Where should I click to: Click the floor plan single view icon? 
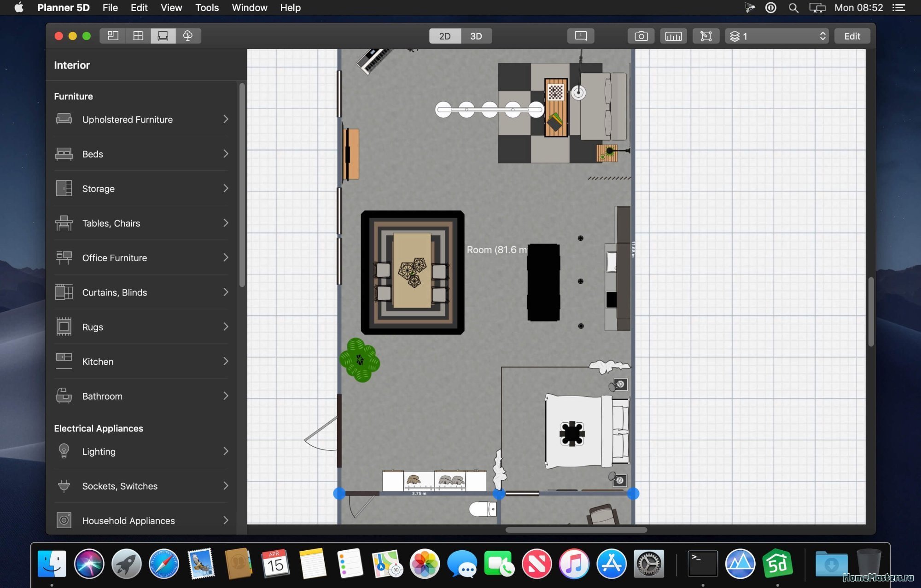(x=113, y=35)
